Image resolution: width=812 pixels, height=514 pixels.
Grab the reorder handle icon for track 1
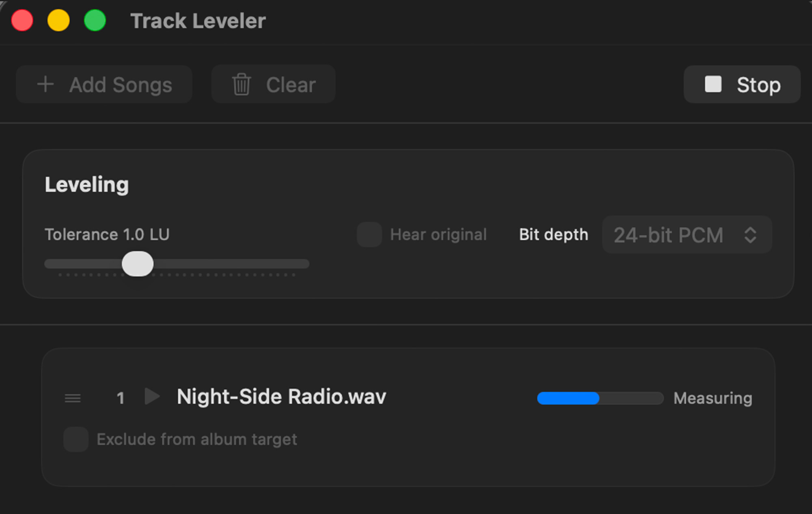pyautogui.click(x=73, y=398)
